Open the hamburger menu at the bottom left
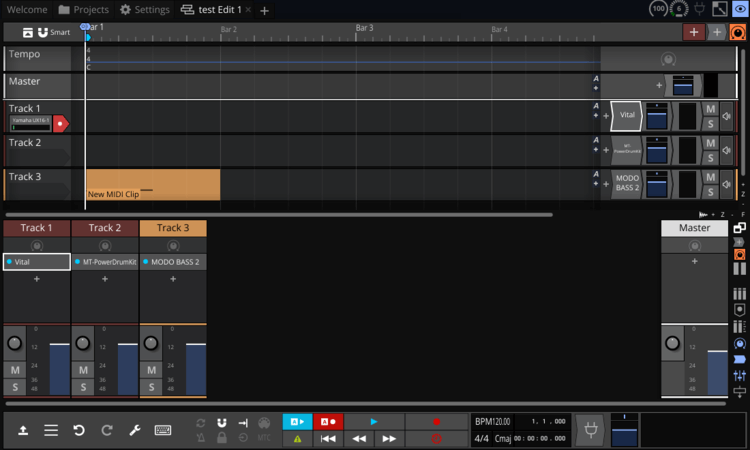 (x=51, y=430)
